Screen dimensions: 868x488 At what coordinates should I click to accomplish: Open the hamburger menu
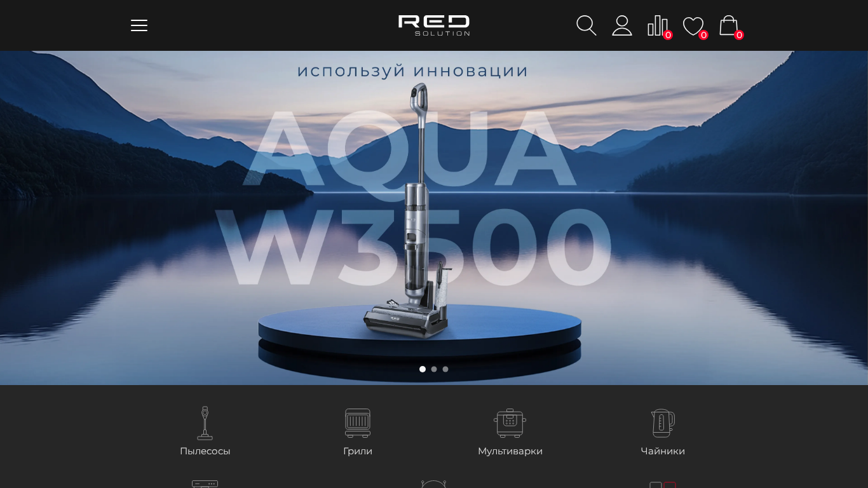point(139,25)
